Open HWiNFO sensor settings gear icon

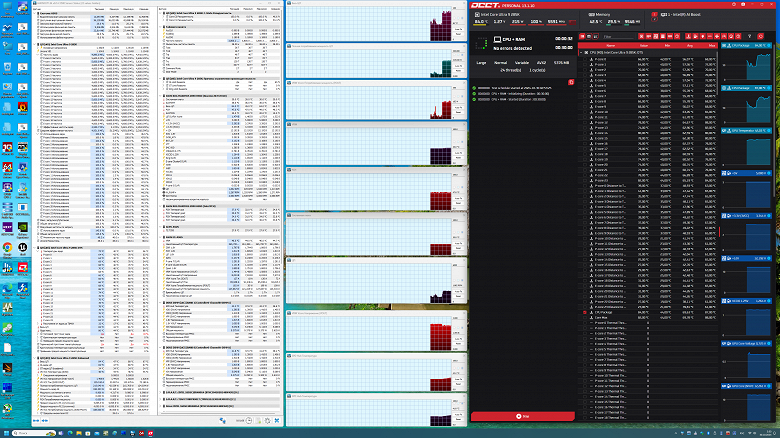267,421
